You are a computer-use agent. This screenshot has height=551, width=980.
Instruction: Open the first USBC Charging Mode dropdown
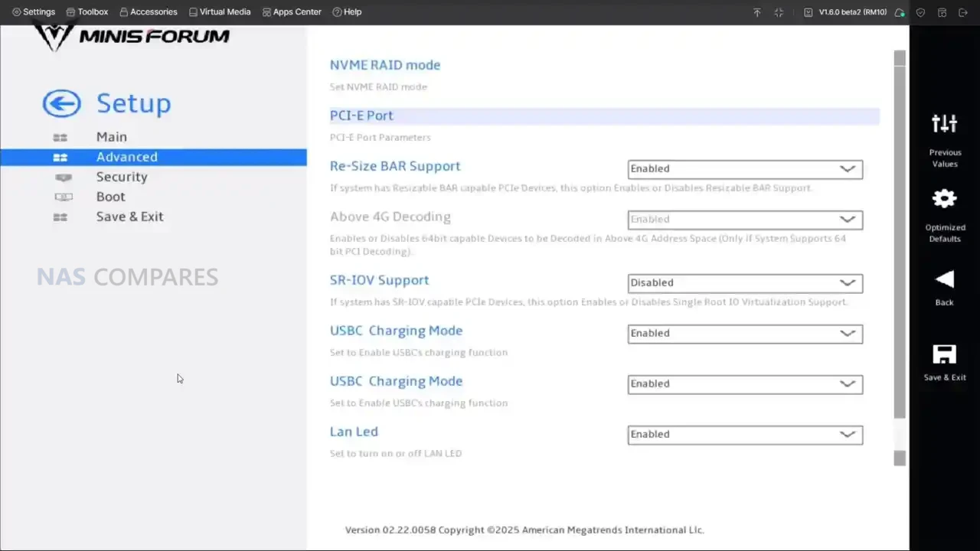[x=744, y=334]
